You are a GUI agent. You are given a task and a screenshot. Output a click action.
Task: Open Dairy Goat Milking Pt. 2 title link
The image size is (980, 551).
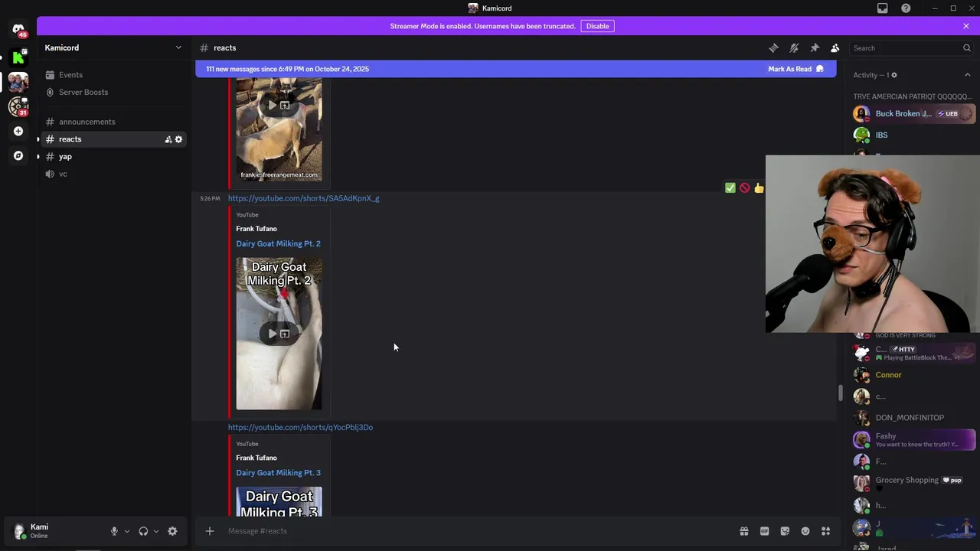click(278, 243)
